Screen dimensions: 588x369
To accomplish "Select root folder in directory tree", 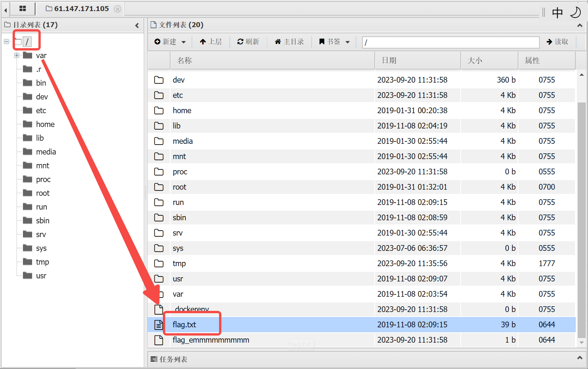I will [x=43, y=193].
